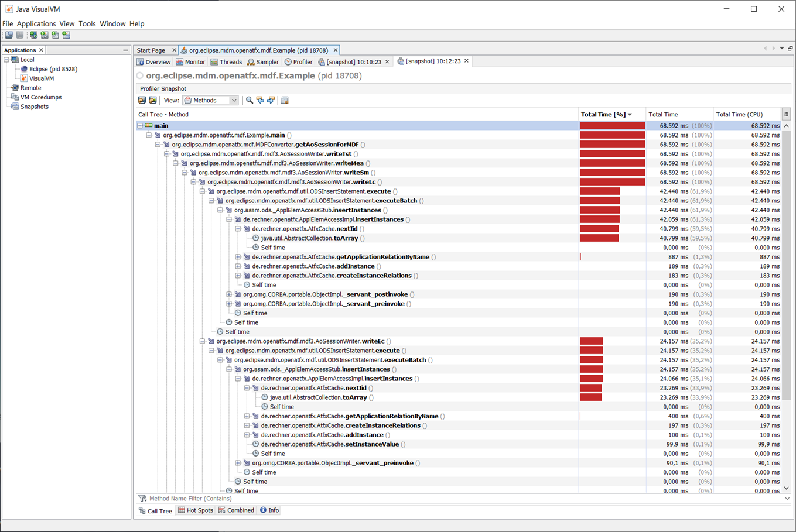Open the Help menu

pos(136,24)
